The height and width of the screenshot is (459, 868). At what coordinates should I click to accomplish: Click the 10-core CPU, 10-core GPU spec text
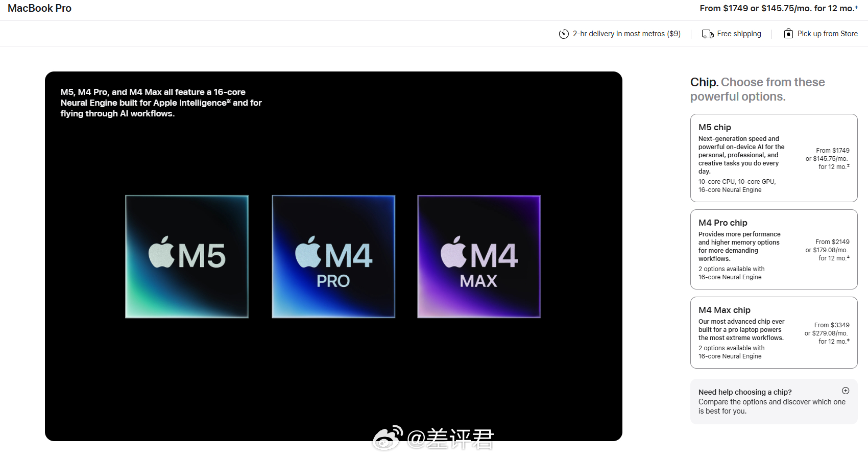[737, 182]
